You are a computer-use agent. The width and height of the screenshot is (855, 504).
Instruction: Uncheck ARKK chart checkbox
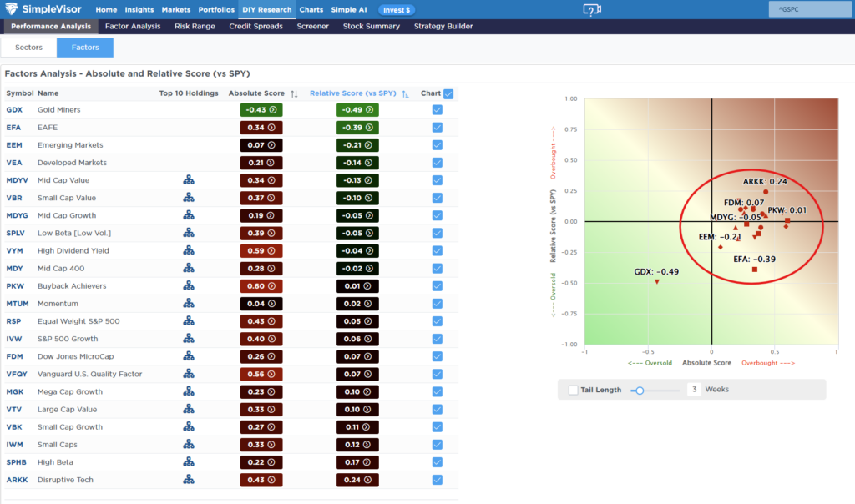pos(438,480)
